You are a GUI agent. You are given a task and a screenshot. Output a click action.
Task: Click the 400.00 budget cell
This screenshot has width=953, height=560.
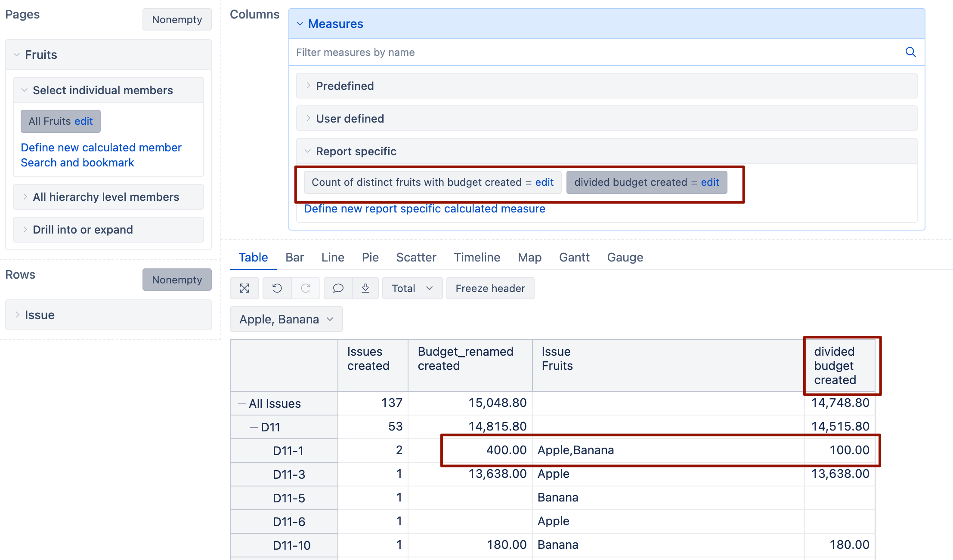point(470,450)
